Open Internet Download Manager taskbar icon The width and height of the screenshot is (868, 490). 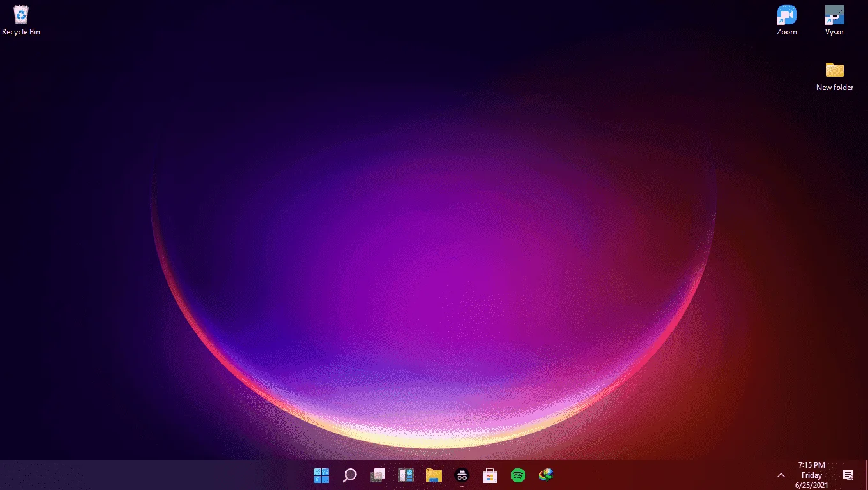tap(546, 475)
